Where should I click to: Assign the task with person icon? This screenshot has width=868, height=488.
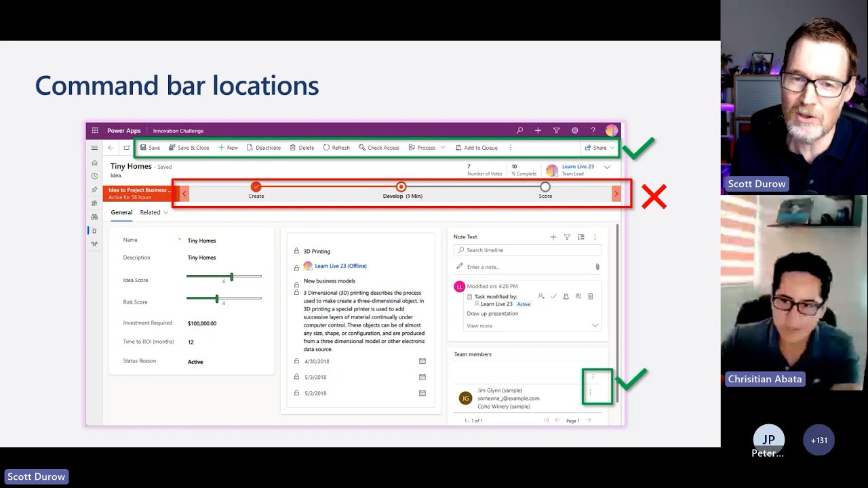[541, 296]
